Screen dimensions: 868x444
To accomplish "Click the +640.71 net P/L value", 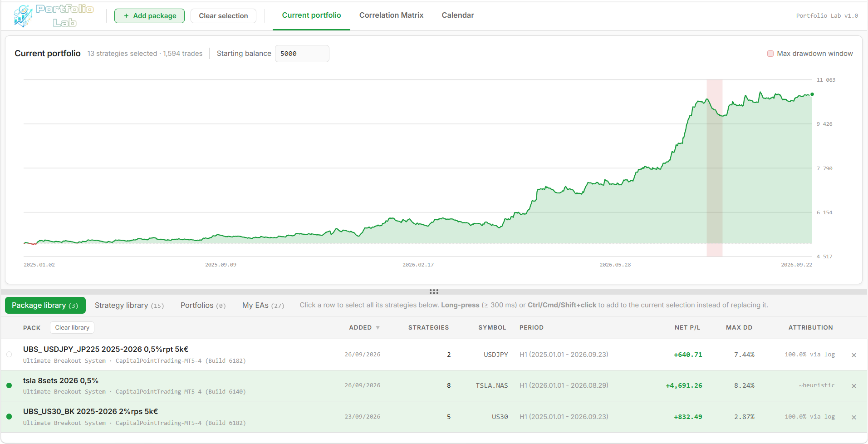I will [688, 355].
